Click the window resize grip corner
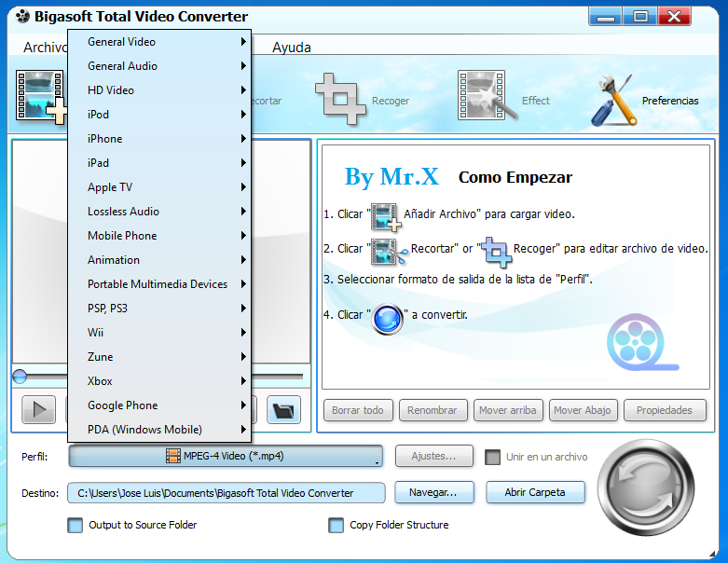This screenshot has height=563, width=728. coord(713,554)
